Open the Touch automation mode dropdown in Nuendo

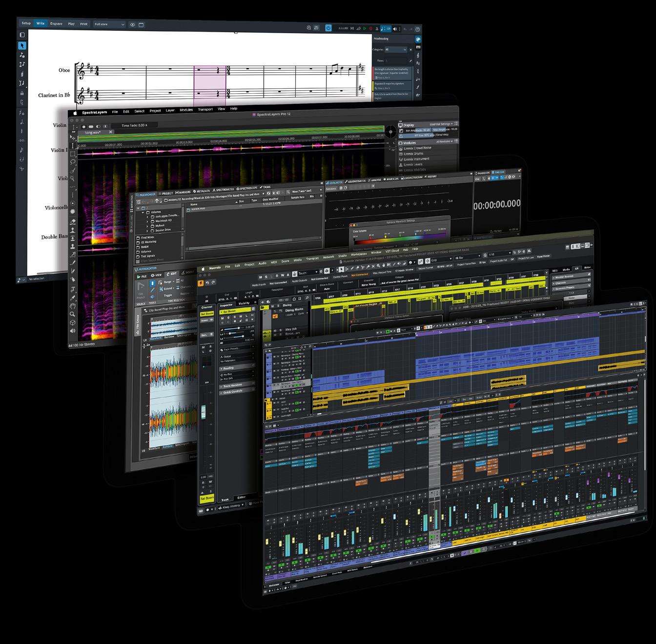307,273
